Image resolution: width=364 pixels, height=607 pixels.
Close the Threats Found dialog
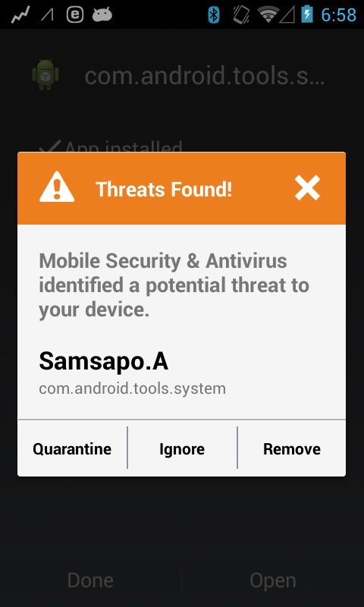(307, 188)
